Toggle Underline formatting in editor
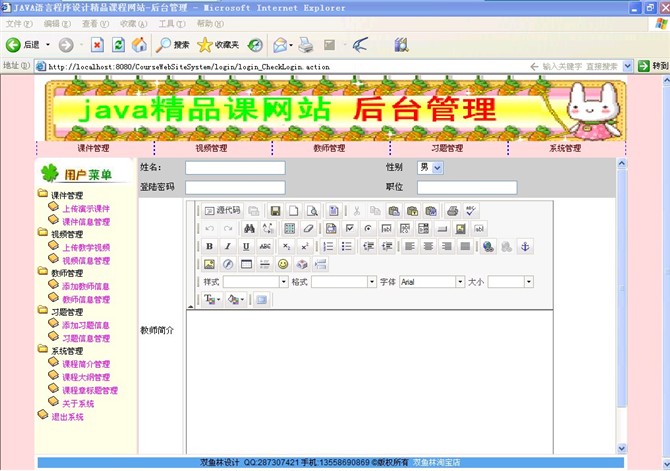 click(x=246, y=247)
